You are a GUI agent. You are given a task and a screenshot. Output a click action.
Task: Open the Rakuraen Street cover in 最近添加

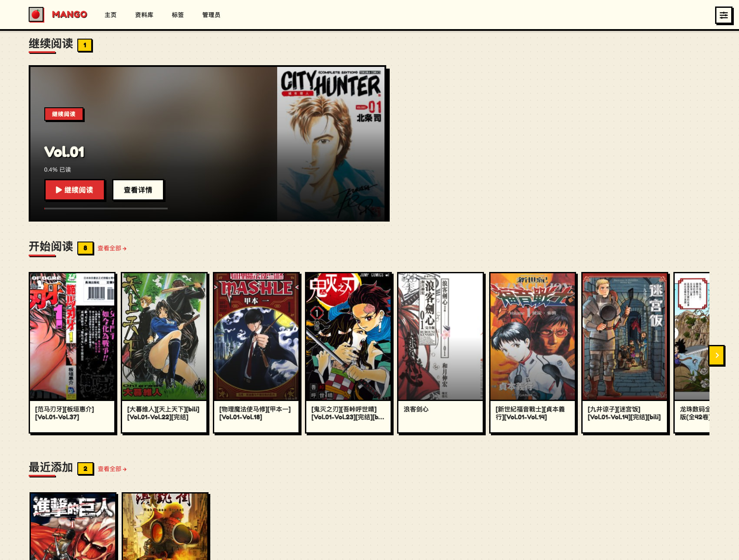[165, 527]
